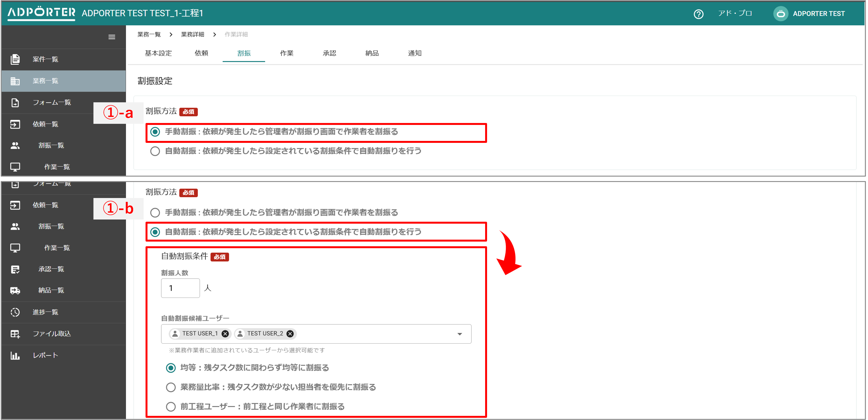Click the ADPORTER TEST account name
The width and height of the screenshot is (868, 420).
coord(819,14)
